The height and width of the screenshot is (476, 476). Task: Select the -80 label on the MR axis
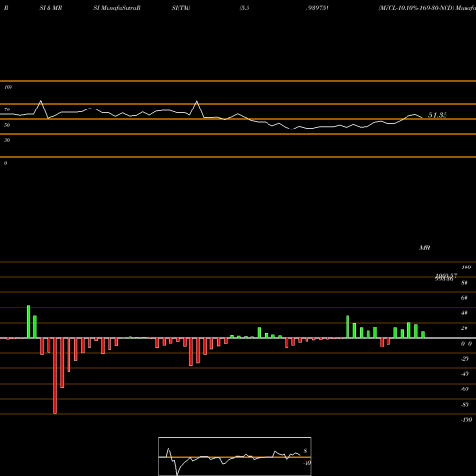465,405
